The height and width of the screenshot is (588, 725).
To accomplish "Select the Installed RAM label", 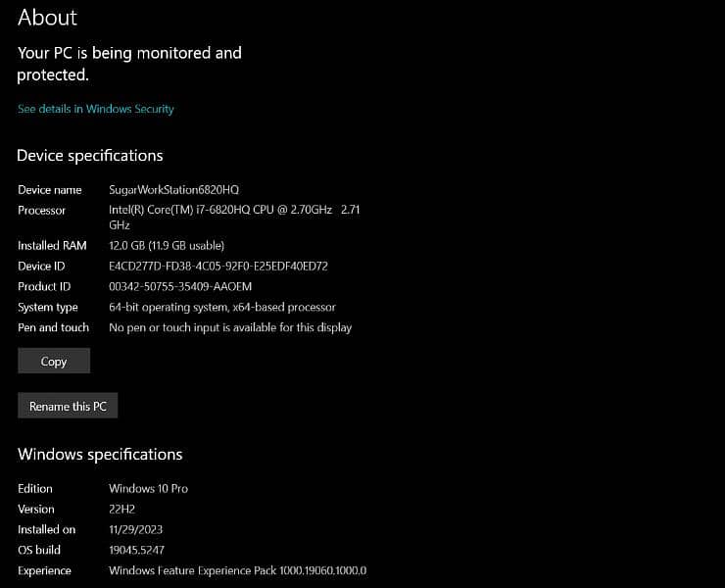I will 52,246.
